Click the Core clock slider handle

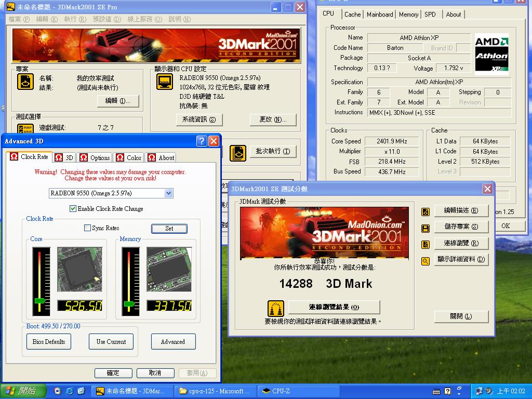point(39,301)
